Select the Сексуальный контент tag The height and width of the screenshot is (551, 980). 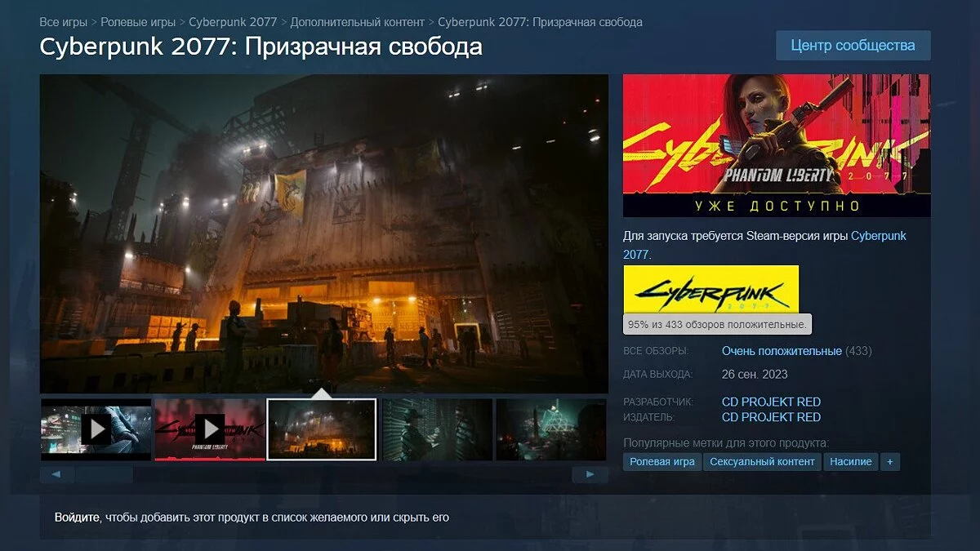762,462
